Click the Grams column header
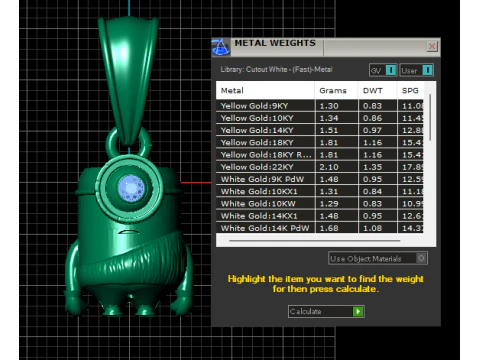 [x=336, y=90]
